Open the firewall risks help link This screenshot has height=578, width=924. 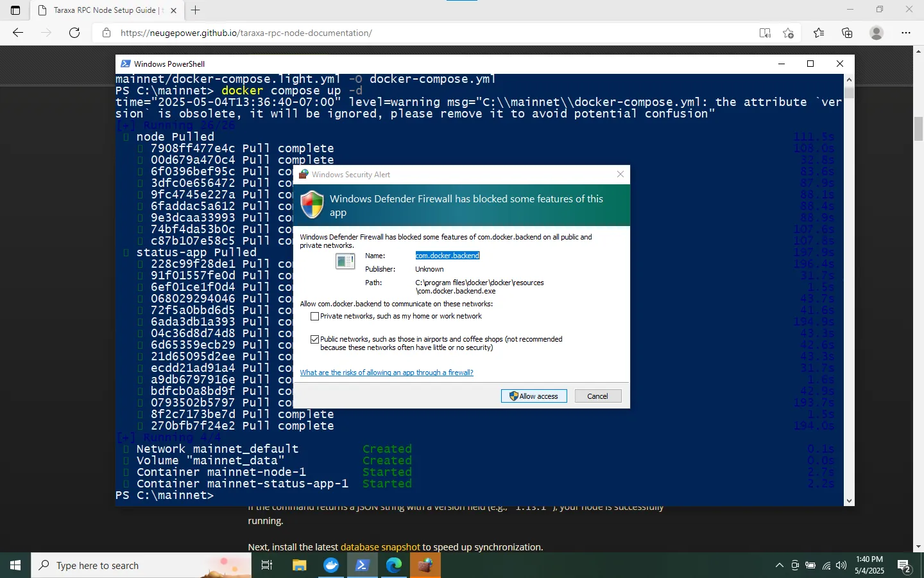pos(386,372)
